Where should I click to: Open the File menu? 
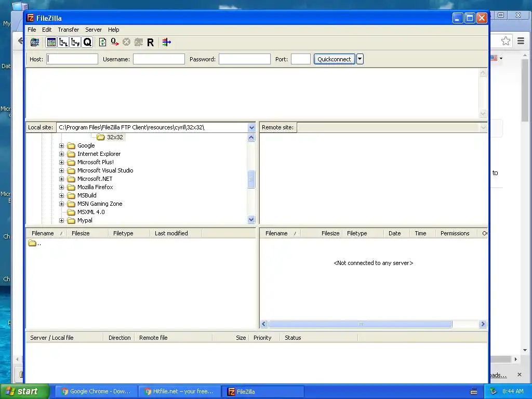[32, 30]
